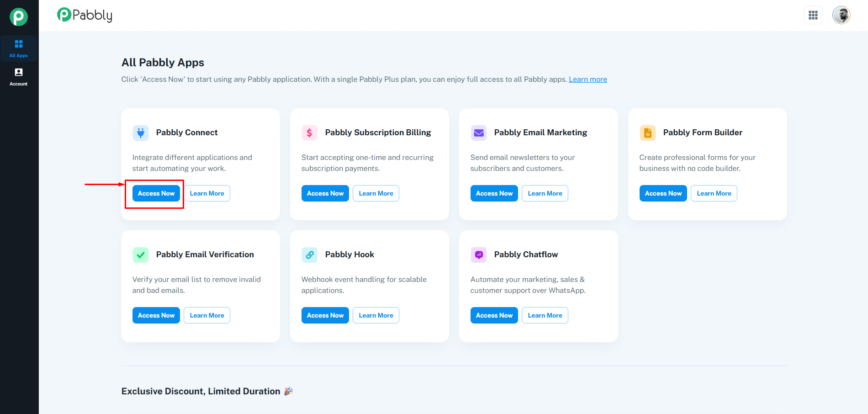Click 'Send email newsletters' description text
This screenshot has width=868, height=414.
pos(523,163)
